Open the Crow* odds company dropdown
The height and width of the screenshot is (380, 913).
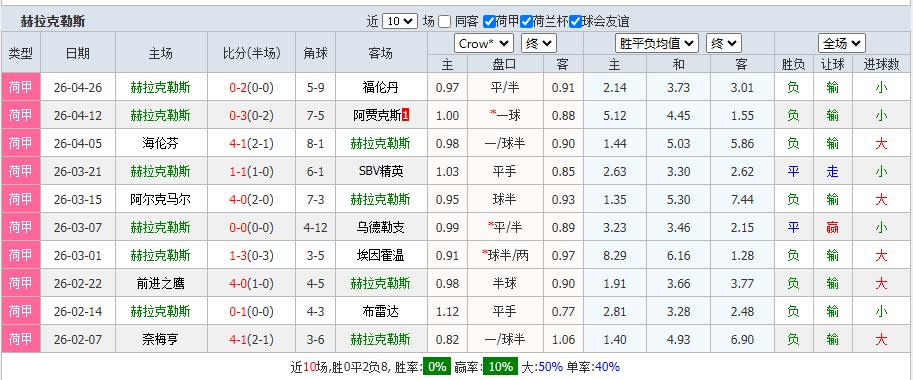tap(484, 43)
